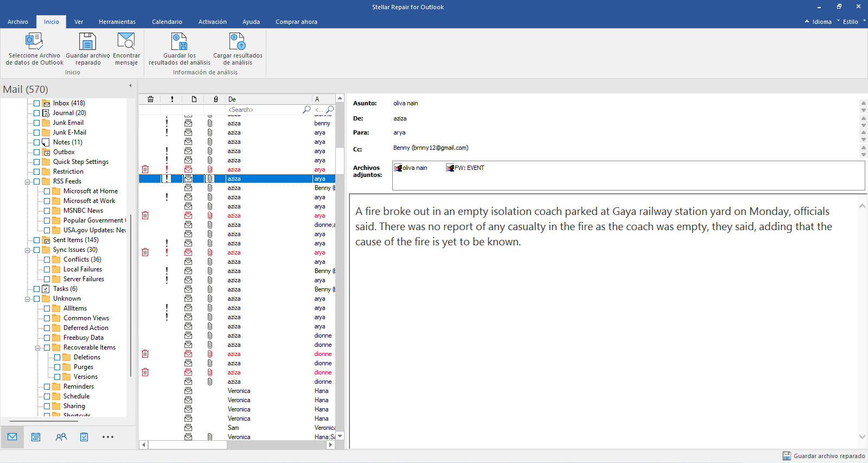Check the Deletions folder checkbox
The height and width of the screenshot is (463, 868).
(57, 357)
